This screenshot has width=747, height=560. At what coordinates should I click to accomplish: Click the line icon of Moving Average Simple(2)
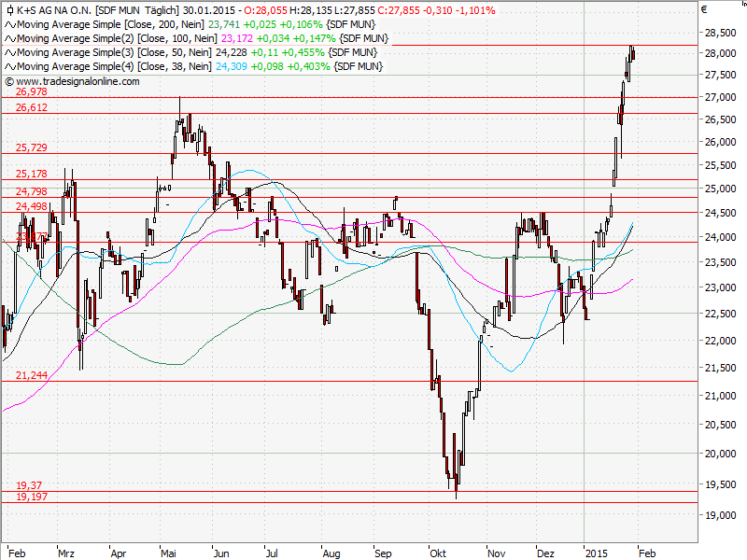pos(9,38)
